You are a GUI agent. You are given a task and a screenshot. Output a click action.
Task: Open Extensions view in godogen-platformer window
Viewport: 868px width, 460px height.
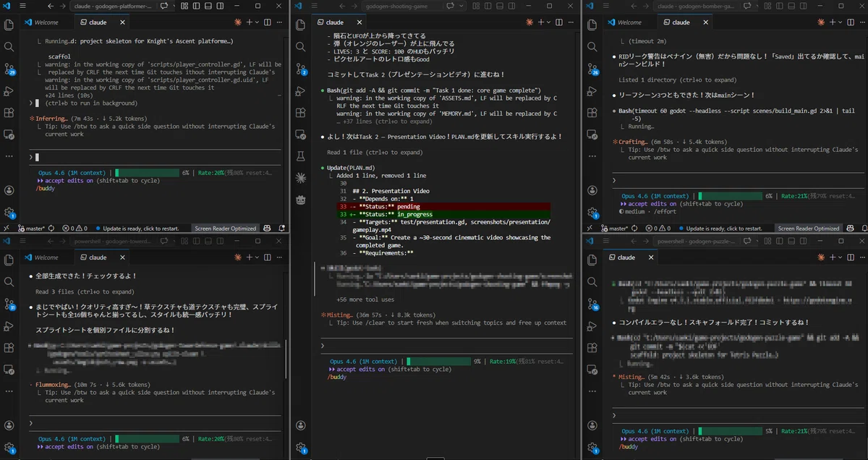pyautogui.click(x=9, y=113)
